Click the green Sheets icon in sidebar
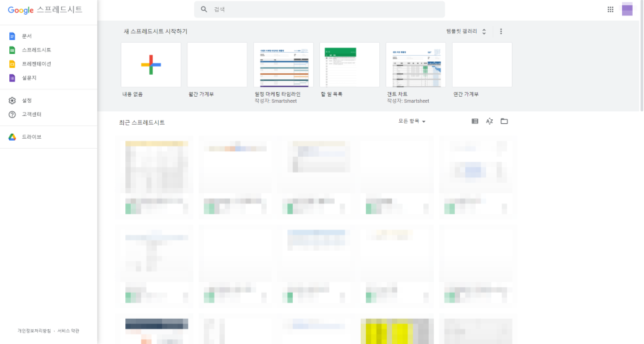644x344 pixels. point(12,50)
